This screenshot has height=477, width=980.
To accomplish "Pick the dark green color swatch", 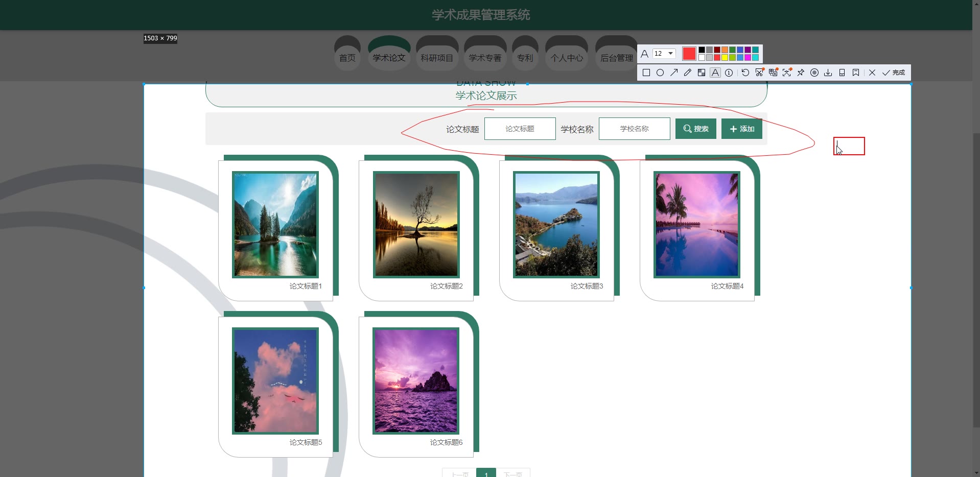I will coord(732,50).
